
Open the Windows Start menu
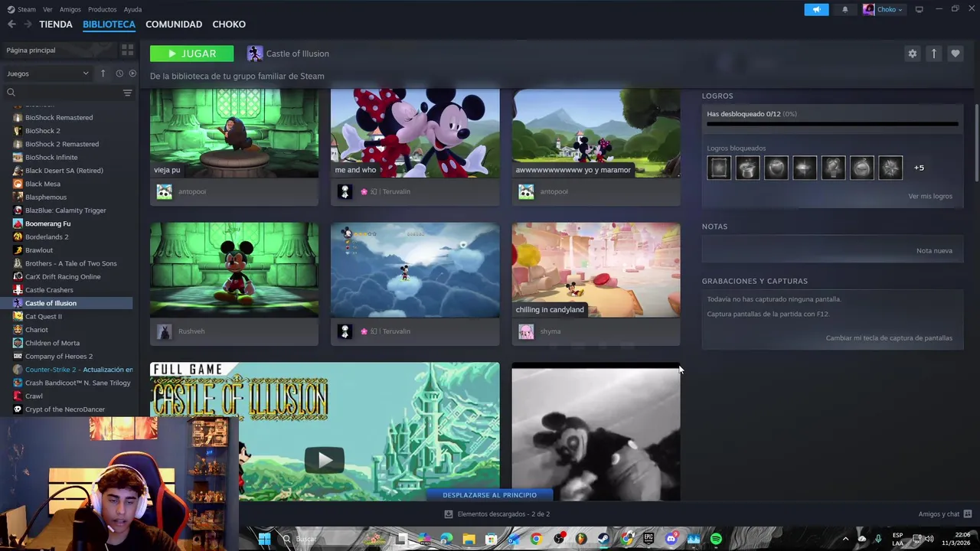[264, 539]
